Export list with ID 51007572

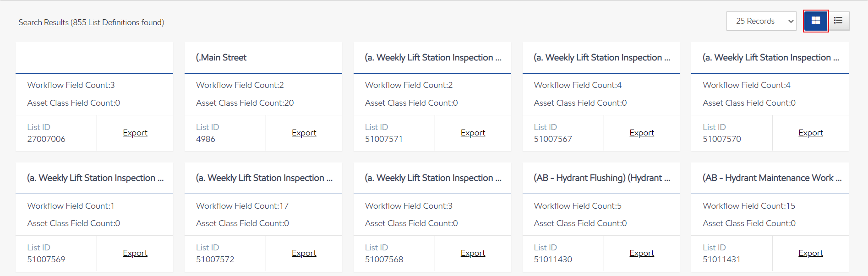coord(304,253)
